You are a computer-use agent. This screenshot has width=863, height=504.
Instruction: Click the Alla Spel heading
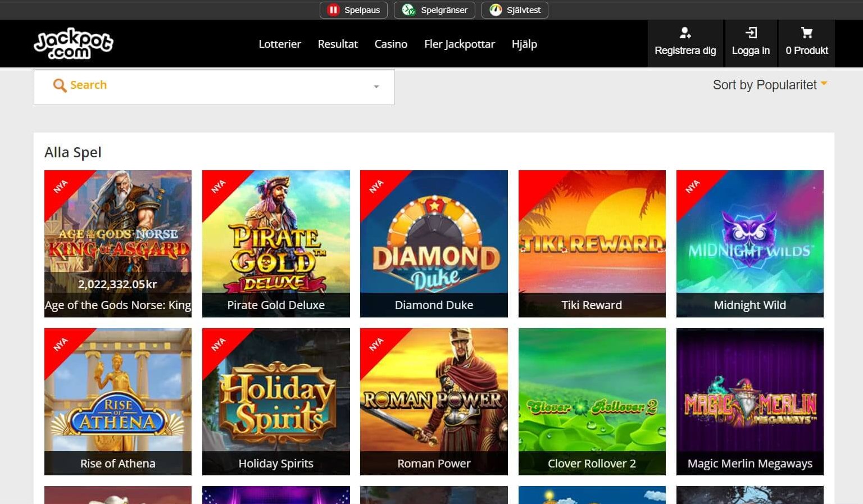point(73,152)
